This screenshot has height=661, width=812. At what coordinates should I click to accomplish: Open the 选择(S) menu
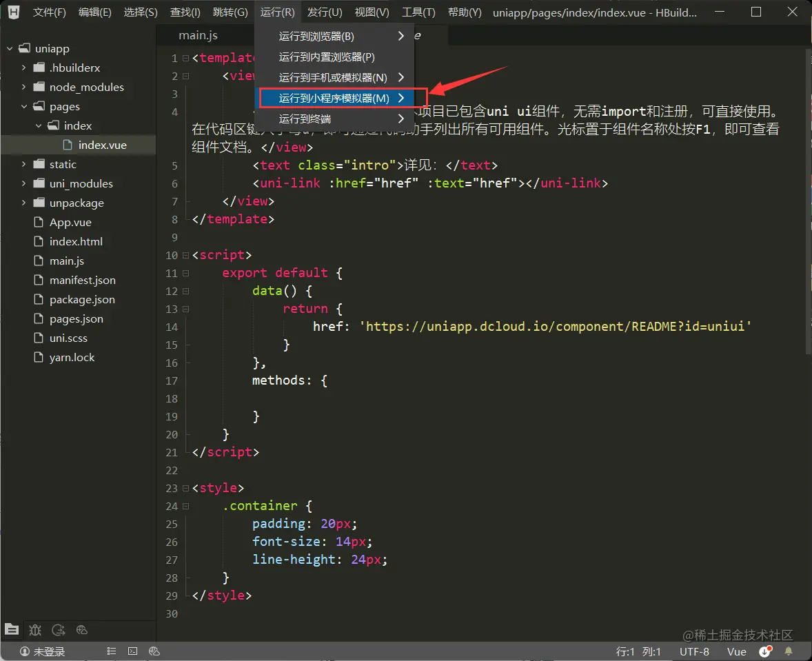tap(141, 12)
